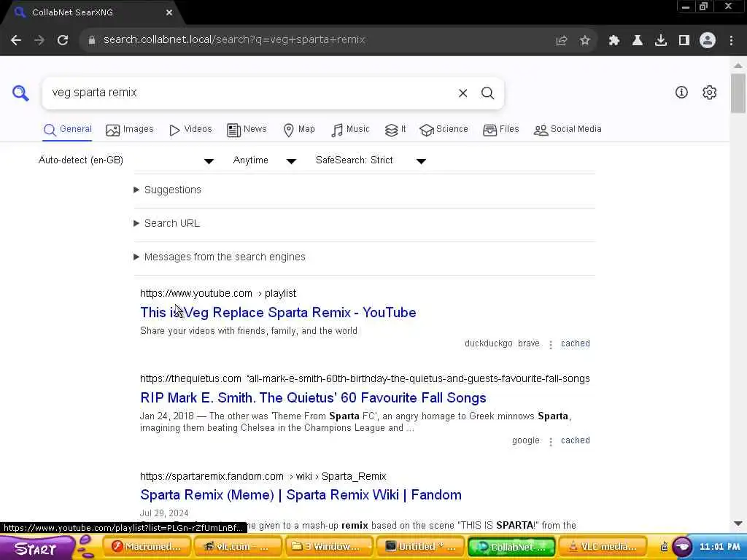The width and height of the screenshot is (747, 560).
Task: Open options dots for the Quietus result
Action: (551, 441)
